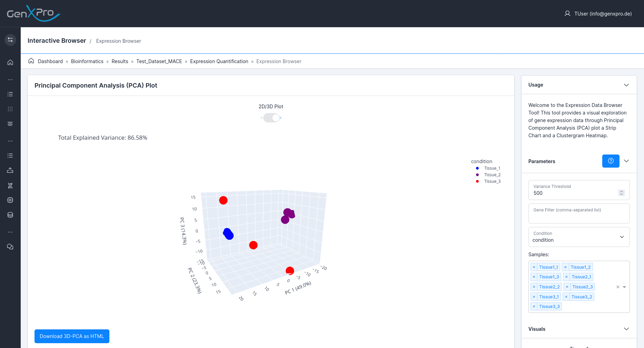Image resolution: width=644 pixels, height=348 pixels.
Task: Remove the Tissue2_1 sample tag
Action: 566,277
